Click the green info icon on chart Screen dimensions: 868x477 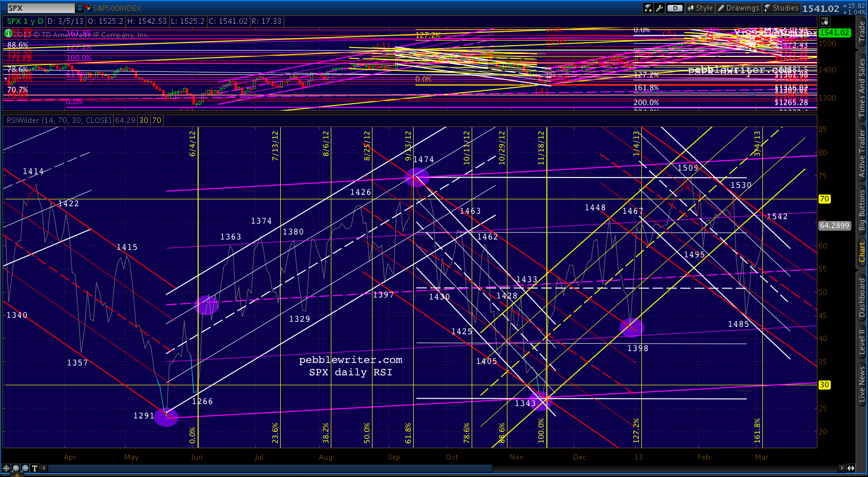(x=8, y=34)
